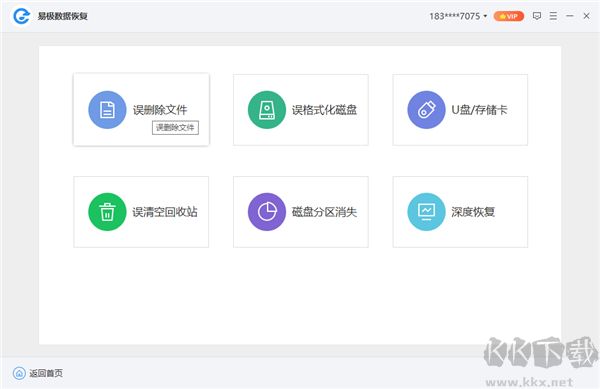Click the green trash can icon for 误清空回收站
This screenshot has height=389, width=600.
107,212
